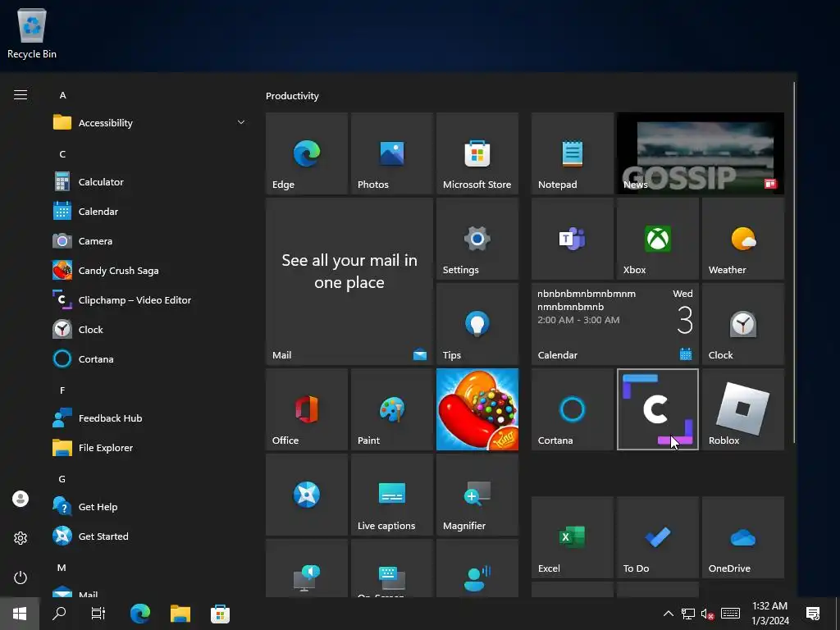Open the Calendar live tile

[x=615, y=324]
